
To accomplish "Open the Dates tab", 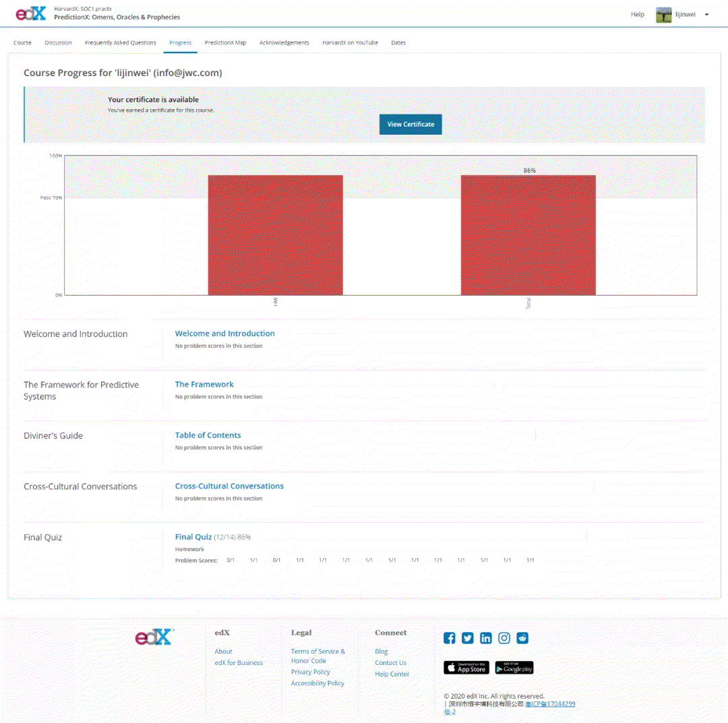I will coord(398,42).
